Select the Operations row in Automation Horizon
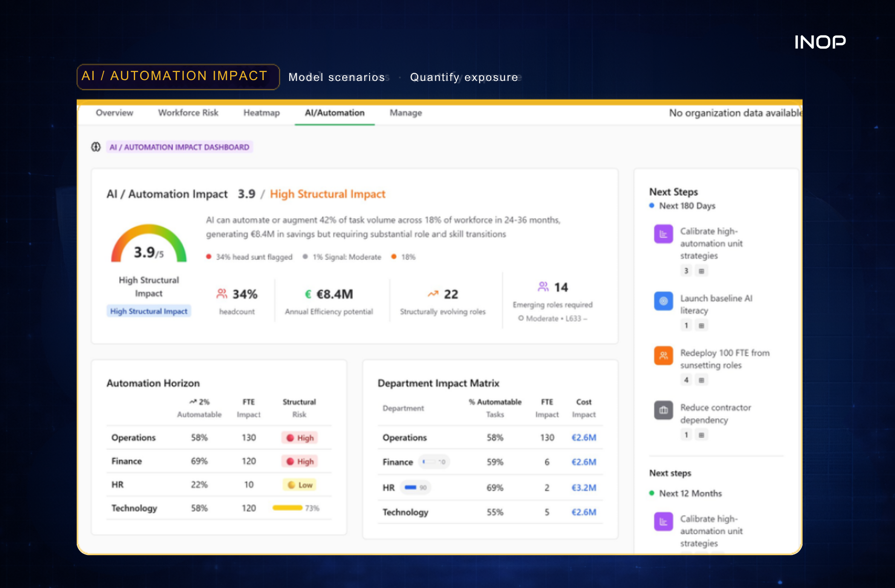This screenshot has height=588, width=895. (x=219, y=438)
